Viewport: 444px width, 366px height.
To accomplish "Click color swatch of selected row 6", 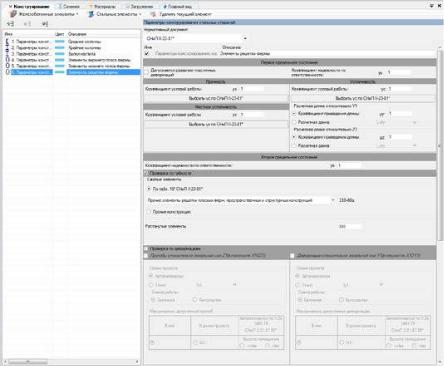I will [x=60, y=72].
